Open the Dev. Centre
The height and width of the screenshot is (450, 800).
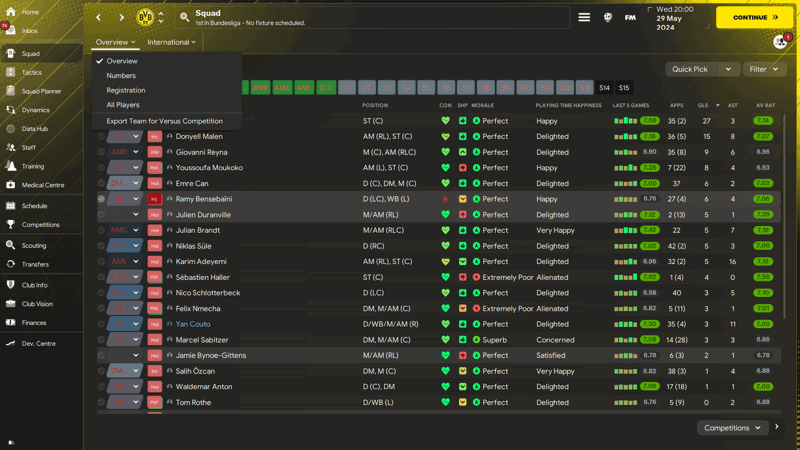click(x=41, y=343)
